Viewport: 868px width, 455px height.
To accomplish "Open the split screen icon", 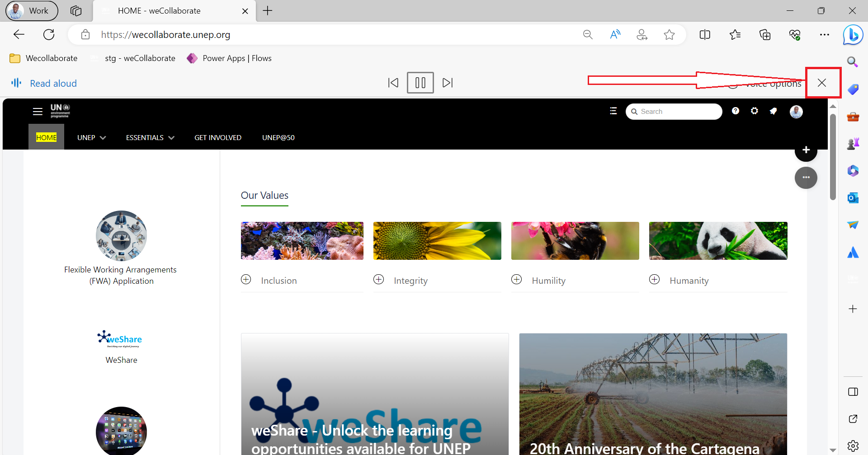I will [705, 35].
